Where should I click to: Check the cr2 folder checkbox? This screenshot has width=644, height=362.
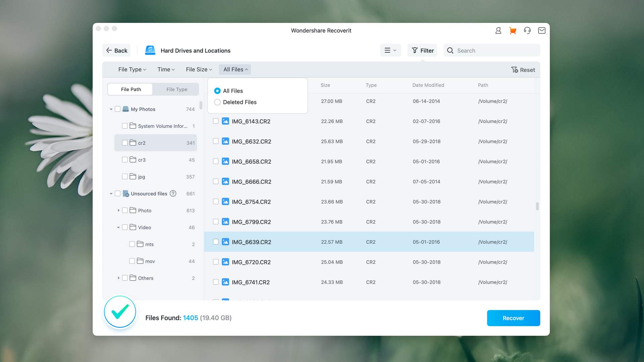coord(125,143)
